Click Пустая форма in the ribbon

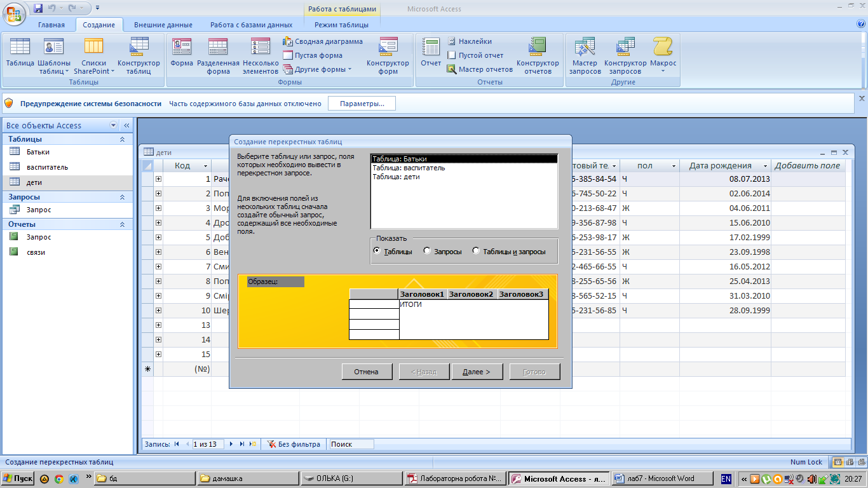[313, 55]
